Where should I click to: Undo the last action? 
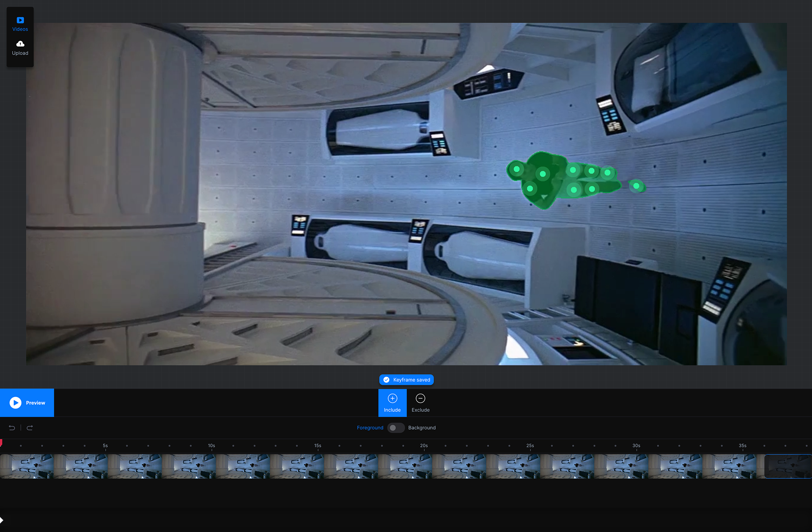coord(12,428)
